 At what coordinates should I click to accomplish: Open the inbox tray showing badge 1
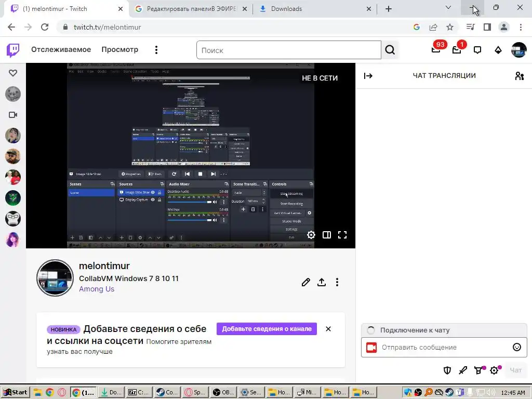pos(457,50)
